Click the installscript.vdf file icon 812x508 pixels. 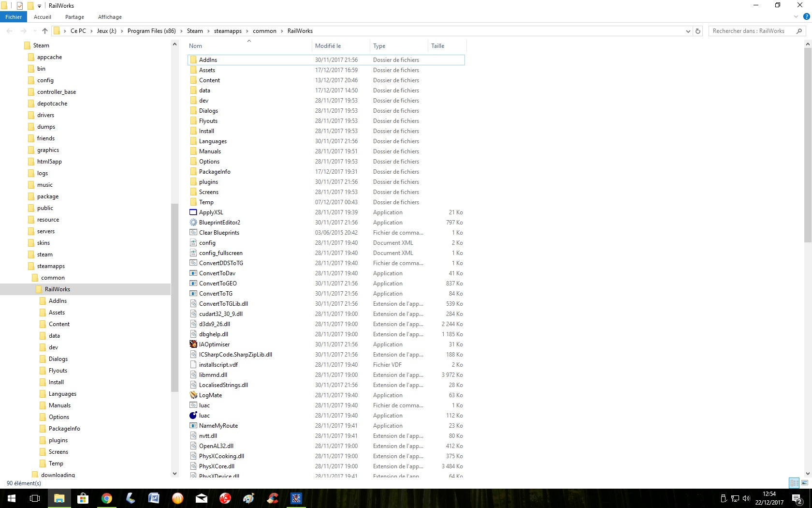[193, 365]
